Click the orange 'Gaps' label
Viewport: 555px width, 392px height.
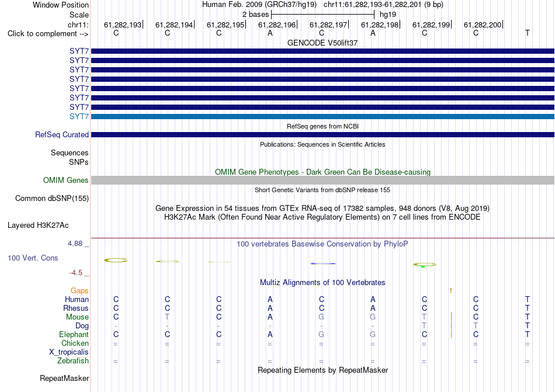pyautogui.click(x=79, y=290)
